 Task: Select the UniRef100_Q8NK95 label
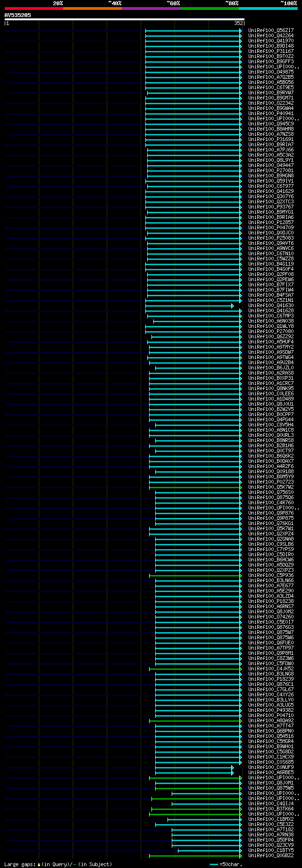[x=271, y=388]
